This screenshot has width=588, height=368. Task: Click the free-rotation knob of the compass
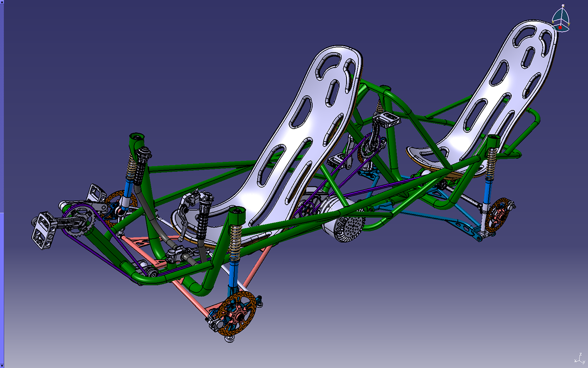(563, 4)
